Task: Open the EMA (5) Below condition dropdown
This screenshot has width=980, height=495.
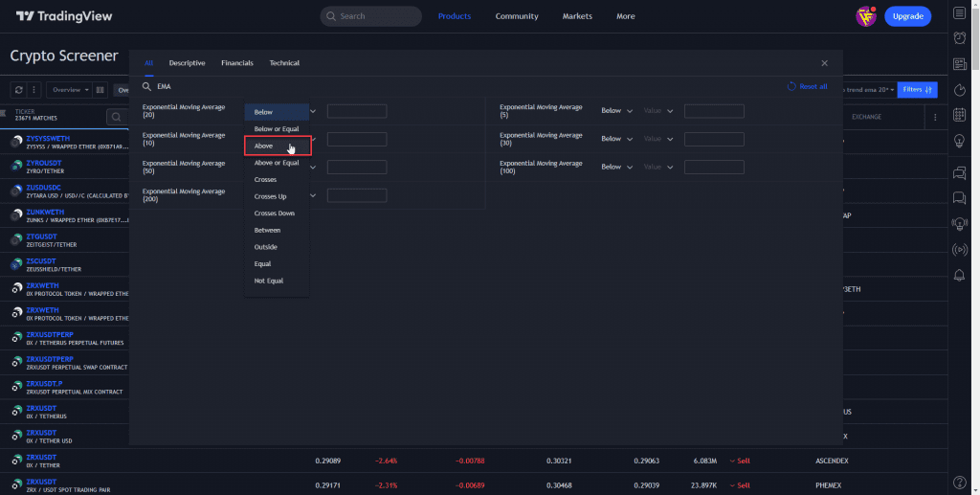Action: pyautogui.click(x=617, y=111)
